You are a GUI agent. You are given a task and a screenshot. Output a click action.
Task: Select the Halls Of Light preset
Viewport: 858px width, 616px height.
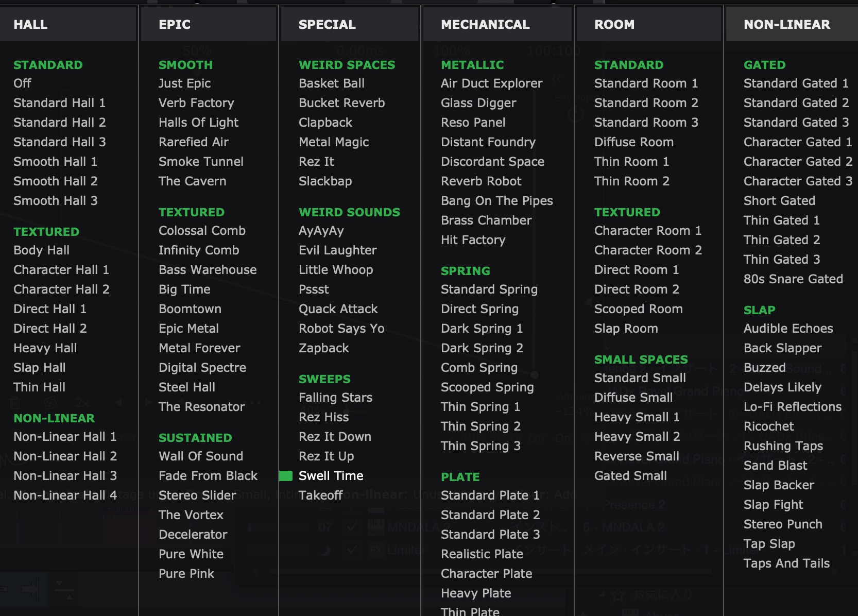[198, 123]
